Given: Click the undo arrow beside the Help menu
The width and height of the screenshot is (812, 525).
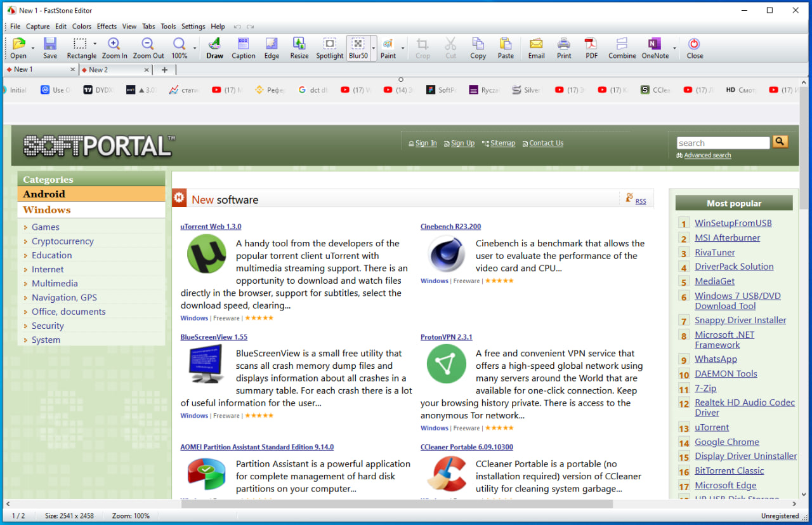Looking at the screenshot, I should pos(237,27).
